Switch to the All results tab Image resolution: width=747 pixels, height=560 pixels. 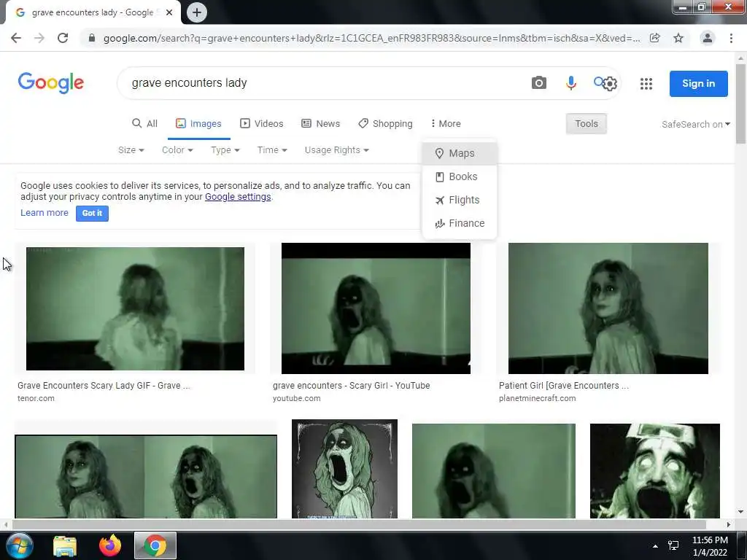tap(145, 124)
